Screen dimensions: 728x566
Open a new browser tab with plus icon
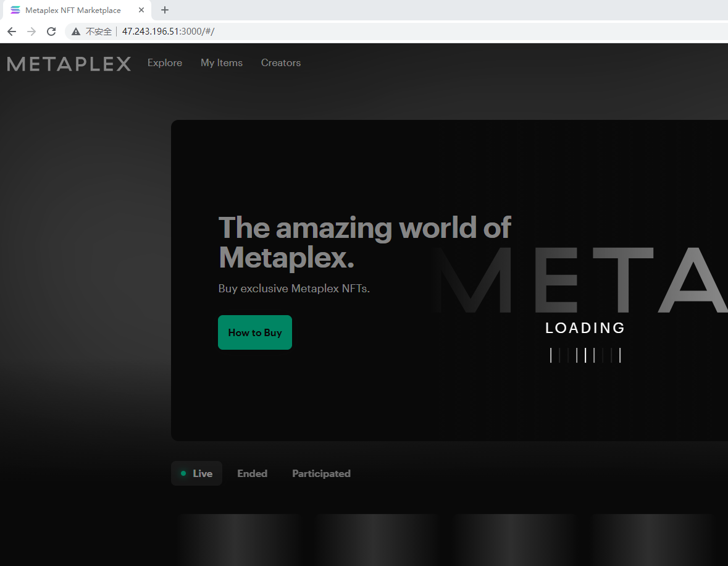point(164,10)
